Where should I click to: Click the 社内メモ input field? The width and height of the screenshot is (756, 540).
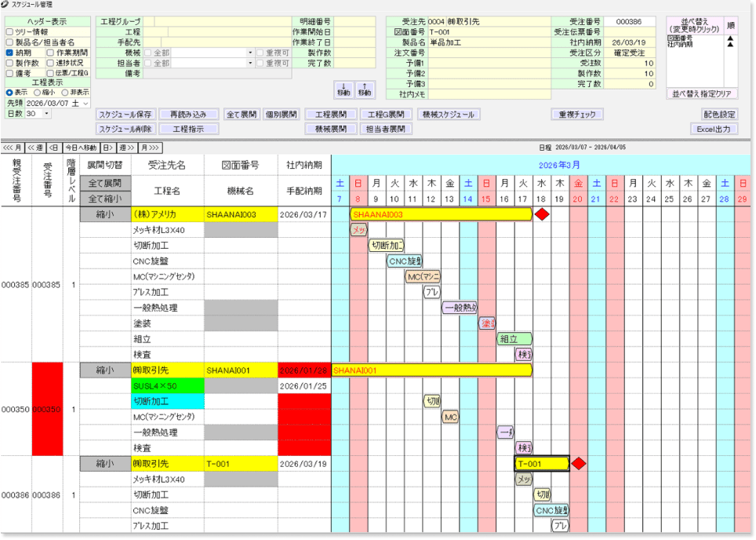[489, 95]
